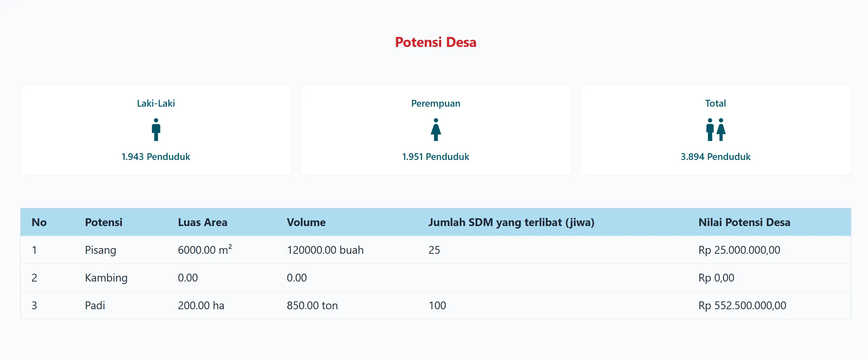Click the 120000.00 buah volume cell

point(325,250)
